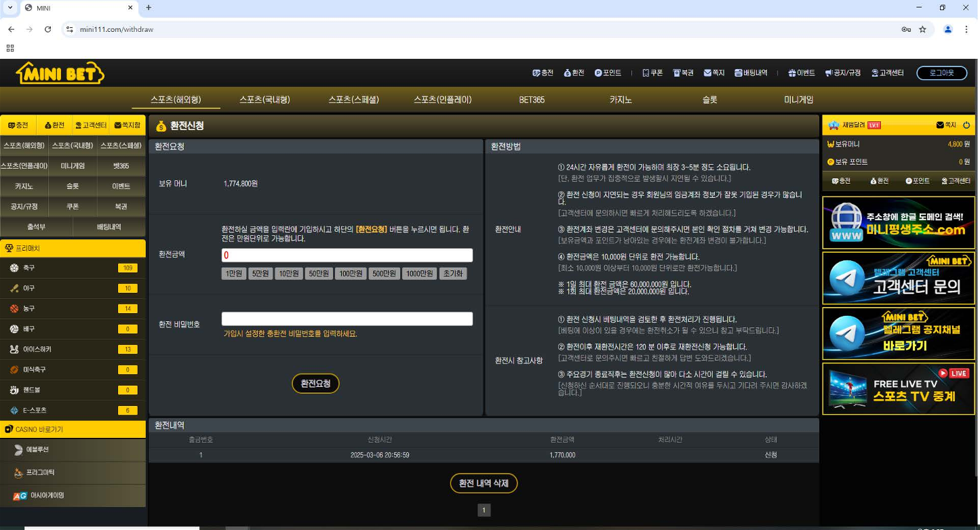The height and width of the screenshot is (530, 980).
Task: Click the power icon in the user panel
Action: coord(966,125)
